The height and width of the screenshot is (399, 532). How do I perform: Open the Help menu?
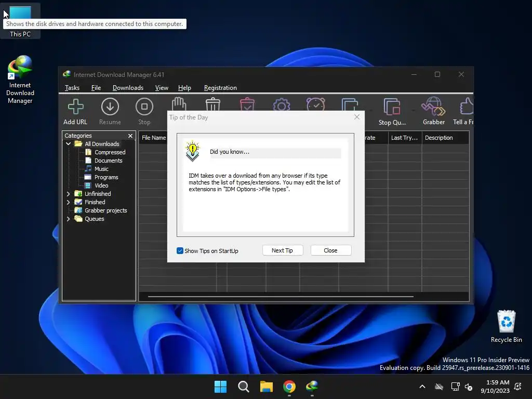pos(184,87)
